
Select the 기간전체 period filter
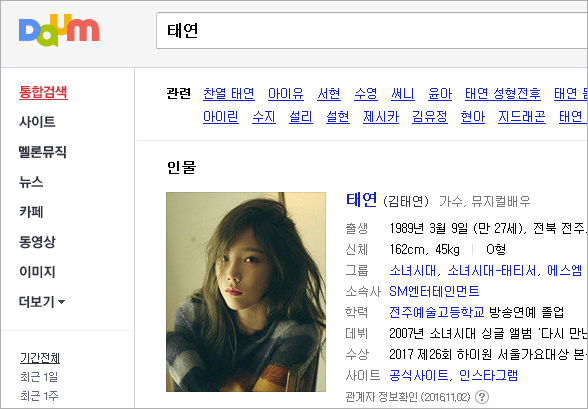pyautogui.click(x=40, y=358)
